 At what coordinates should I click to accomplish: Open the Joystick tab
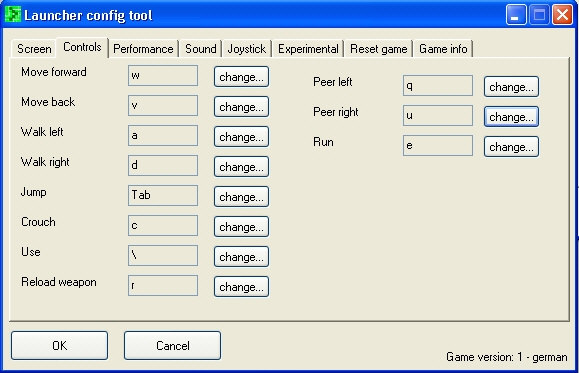tap(246, 49)
